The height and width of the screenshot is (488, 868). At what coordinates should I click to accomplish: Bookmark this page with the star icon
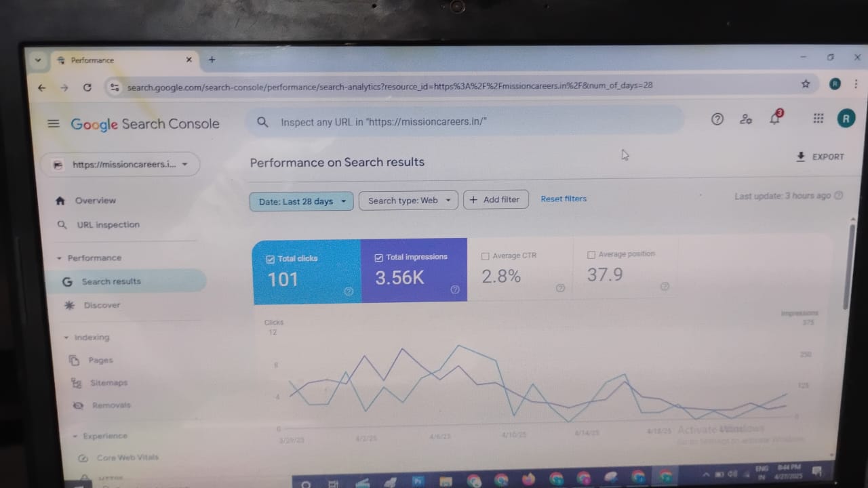coord(806,84)
